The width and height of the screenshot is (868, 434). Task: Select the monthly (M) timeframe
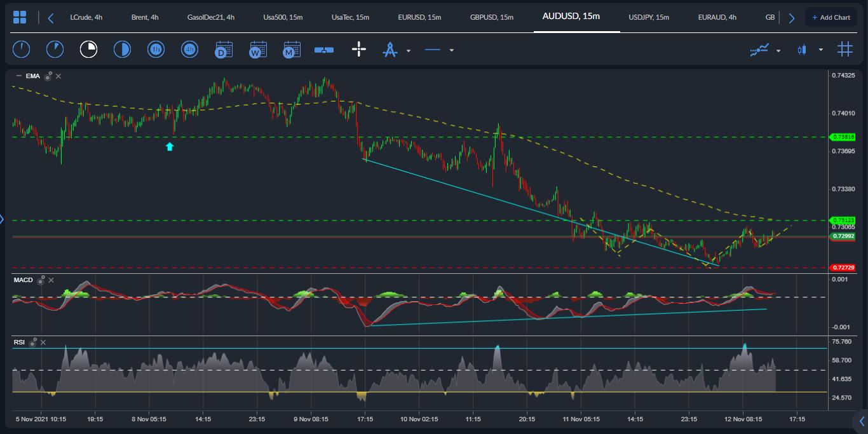[x=292, y=49]
